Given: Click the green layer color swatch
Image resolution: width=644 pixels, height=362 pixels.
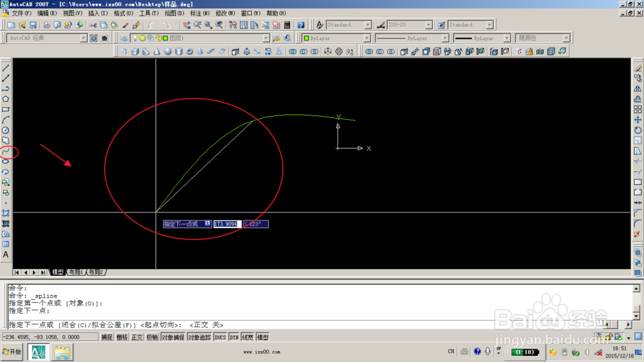Looking at the screenshot, I should coord(166,38).
